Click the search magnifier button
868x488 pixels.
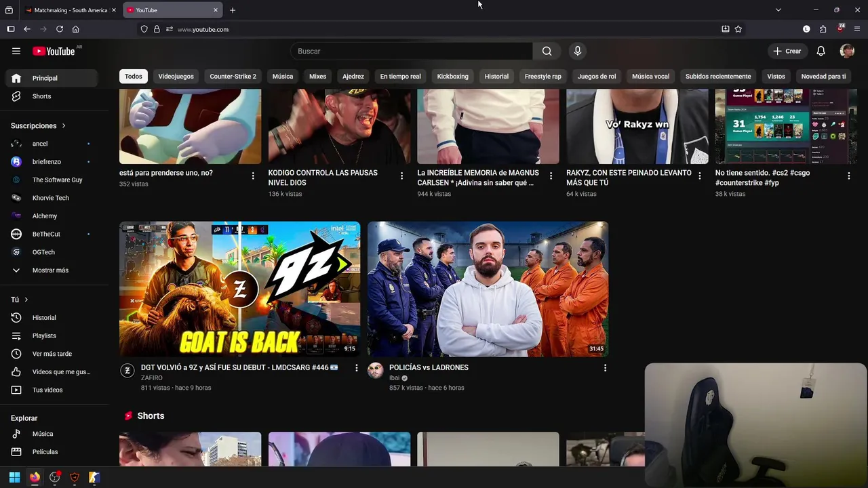click(x=547, y=51)
